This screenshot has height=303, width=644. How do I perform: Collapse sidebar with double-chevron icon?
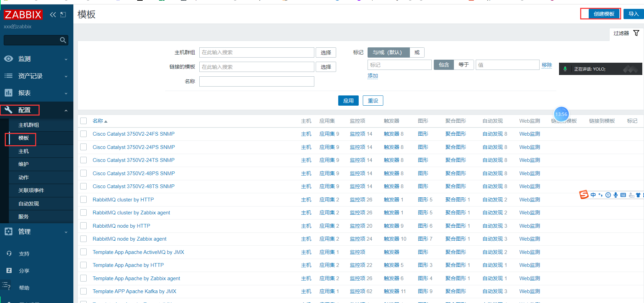53,15
